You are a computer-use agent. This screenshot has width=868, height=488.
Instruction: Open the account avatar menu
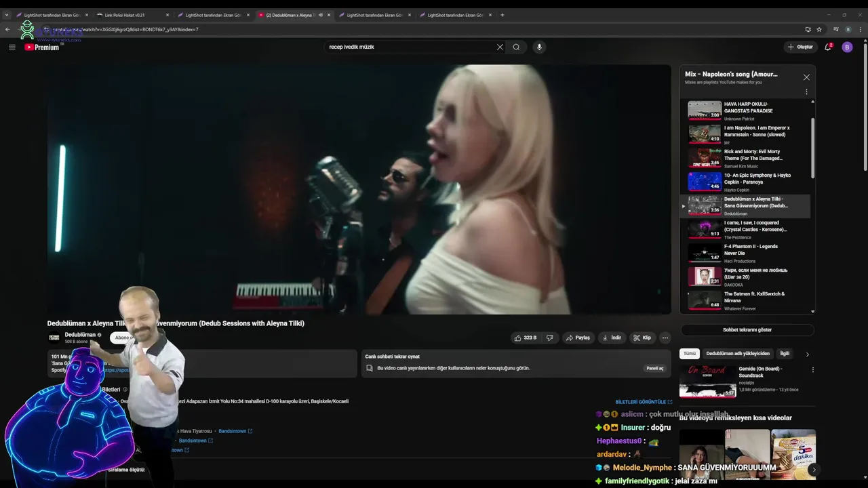(x=847, y=47)
